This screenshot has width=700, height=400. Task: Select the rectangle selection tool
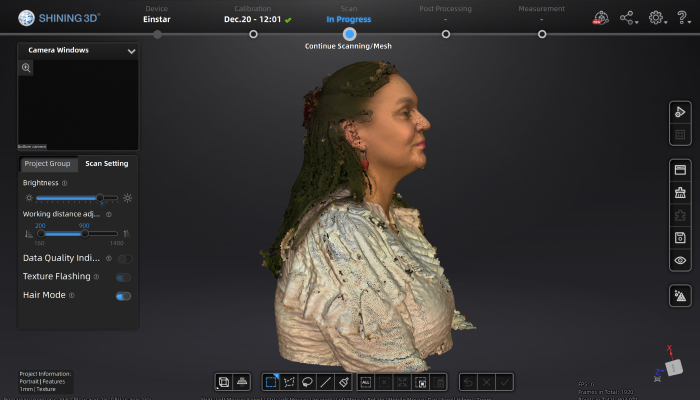pyautogui.click(x=271, y=382)
